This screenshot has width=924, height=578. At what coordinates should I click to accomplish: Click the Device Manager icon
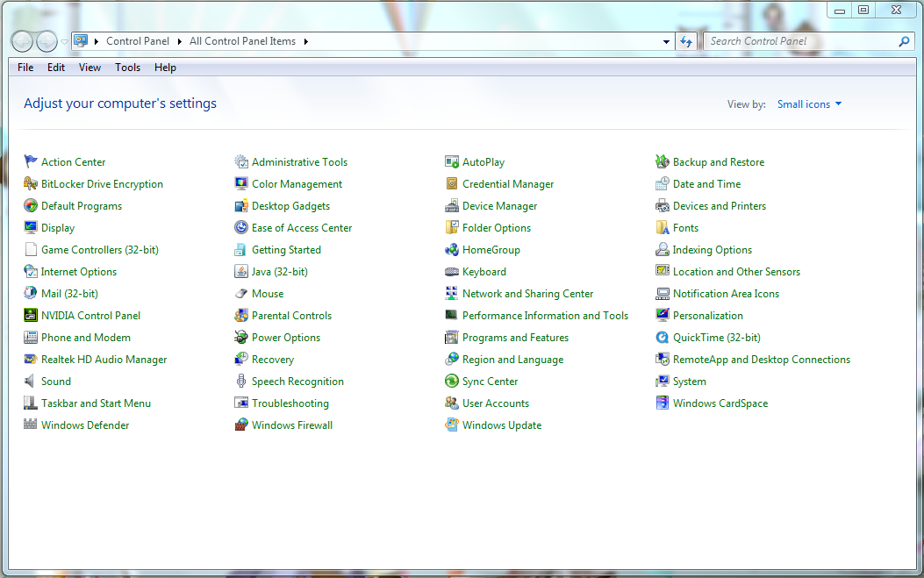click(451, 205)
